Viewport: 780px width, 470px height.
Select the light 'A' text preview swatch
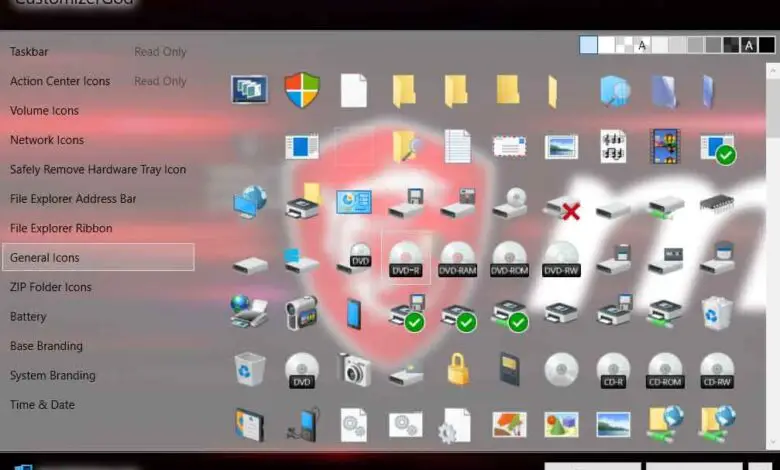click(642, 45)
